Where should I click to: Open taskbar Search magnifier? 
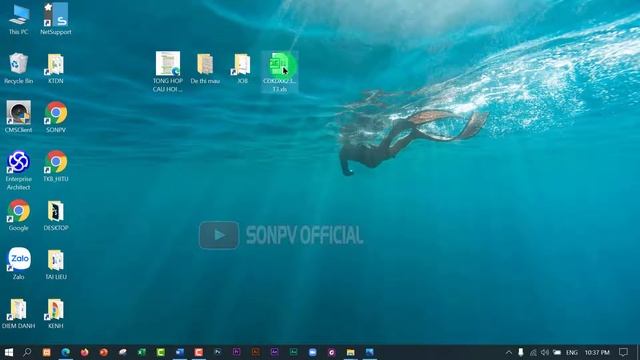[27, 352]
